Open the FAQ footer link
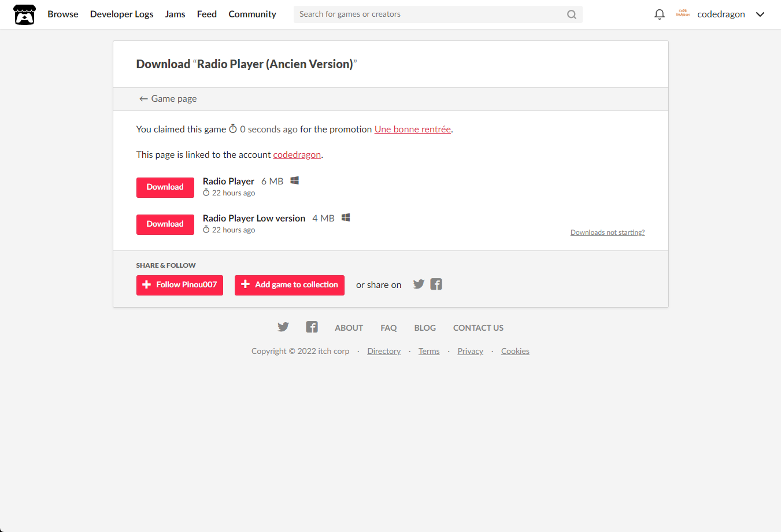The height and width of the screenshot is (532, 781). pos(388,328)
